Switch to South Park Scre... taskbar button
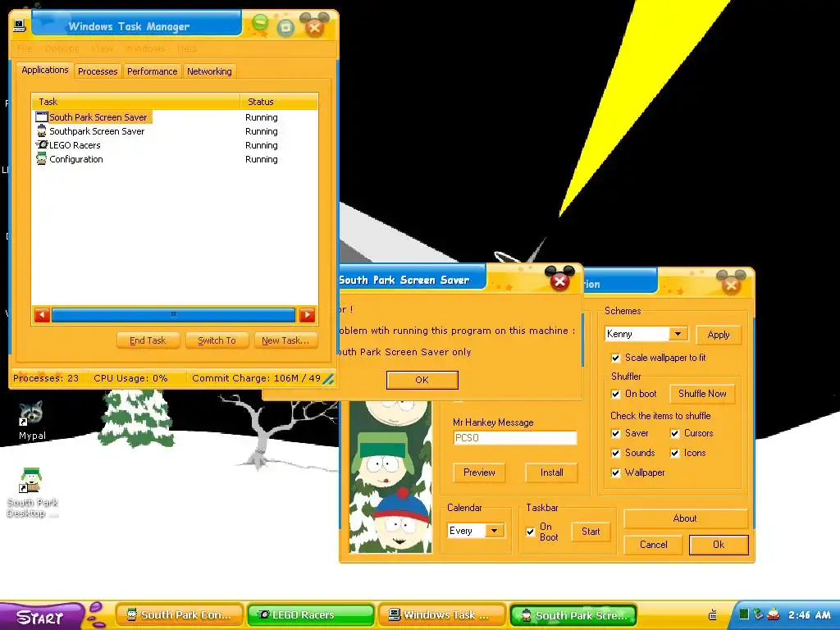This screenshot has height=630, width=840. click(573, 615)
